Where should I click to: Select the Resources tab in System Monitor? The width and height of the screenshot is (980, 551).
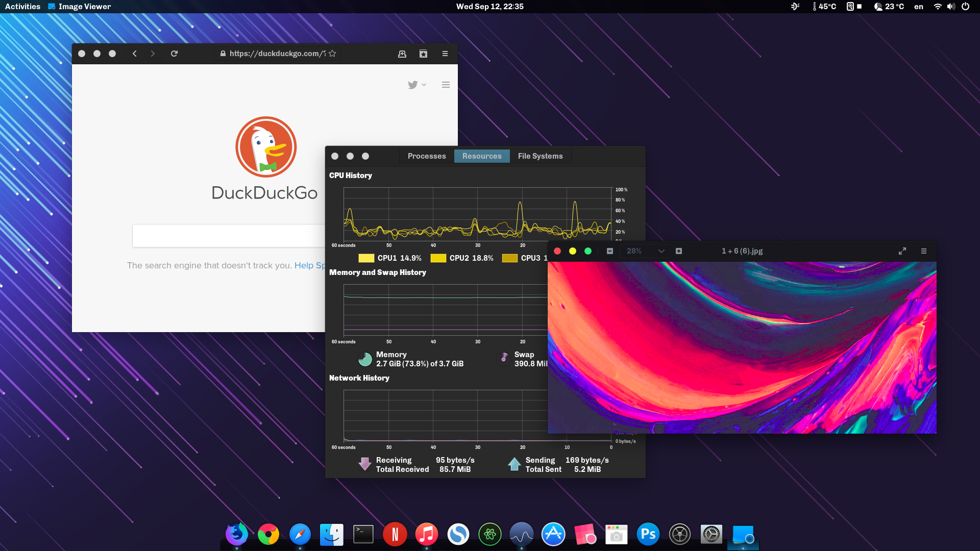coord(482,156)
